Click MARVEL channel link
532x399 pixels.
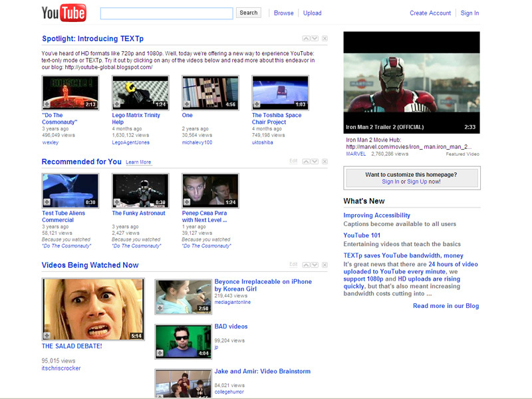click(356, 154)
